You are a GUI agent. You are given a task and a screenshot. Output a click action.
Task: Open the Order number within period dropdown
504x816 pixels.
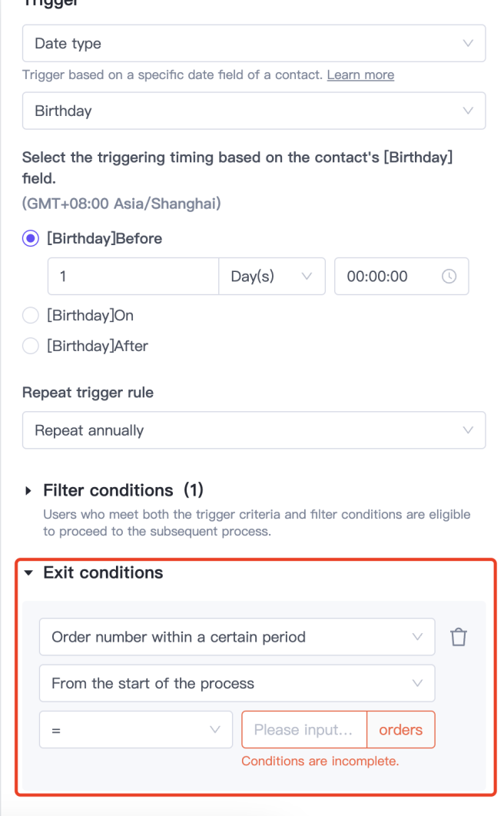[237, 637]
